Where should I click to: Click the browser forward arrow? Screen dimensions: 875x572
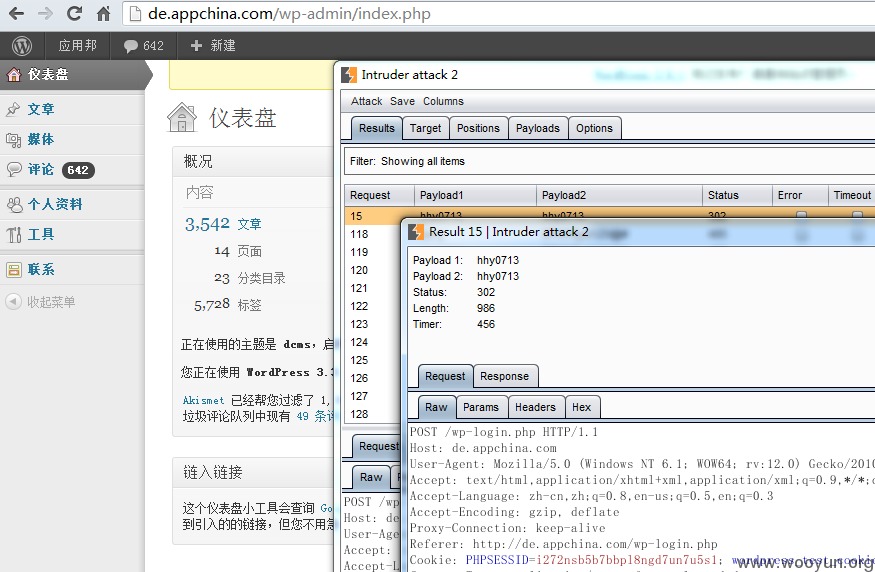pyautogui.click(x=45, y=13)
